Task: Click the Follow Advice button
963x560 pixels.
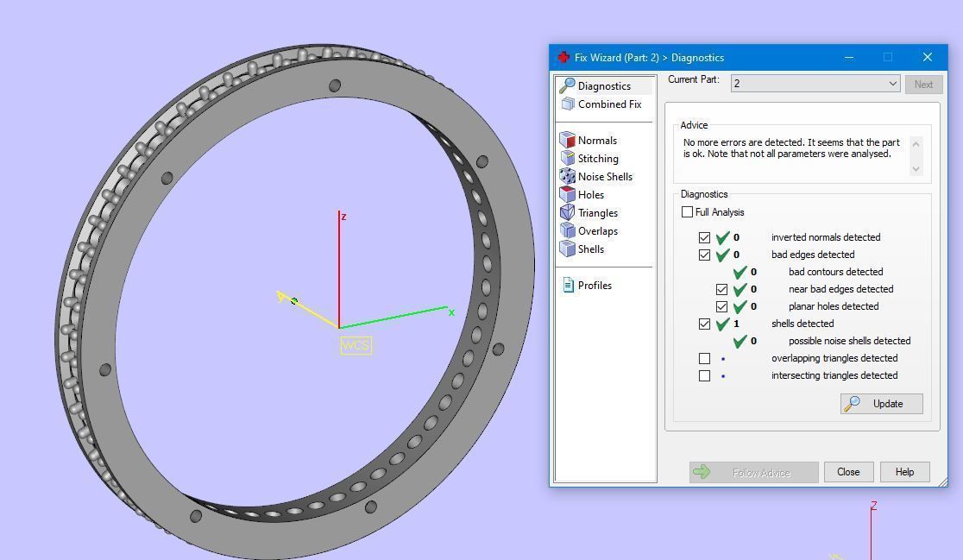Action: click(753, 472)
